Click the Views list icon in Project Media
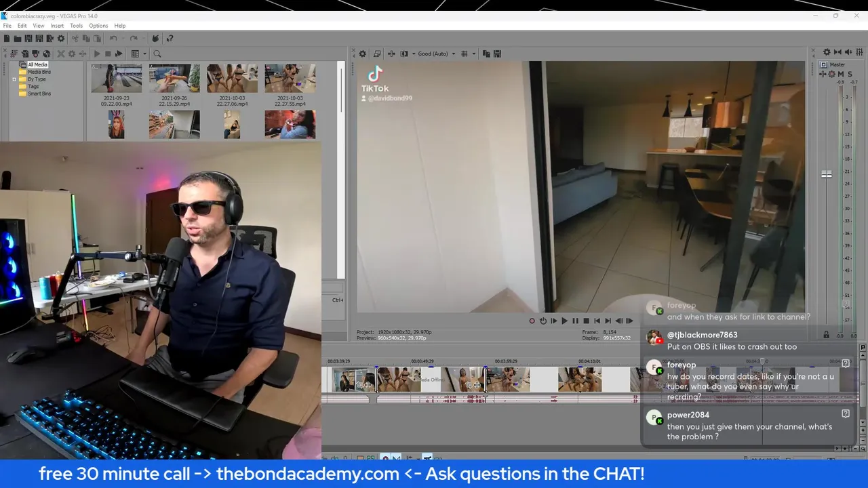Screen dimensions: 868x488 click(135, 54)
